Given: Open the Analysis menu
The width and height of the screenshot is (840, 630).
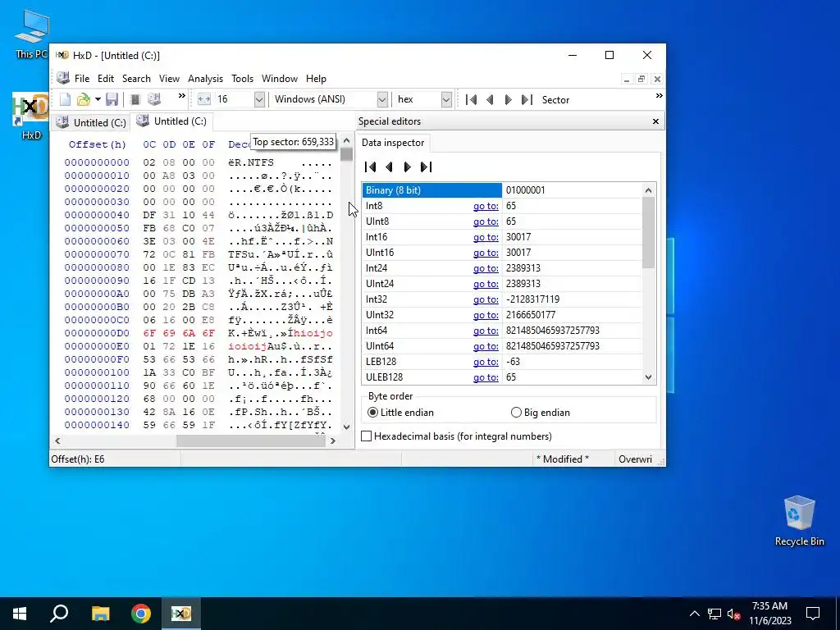Looking at the screenshot, I should pos(205,79).
